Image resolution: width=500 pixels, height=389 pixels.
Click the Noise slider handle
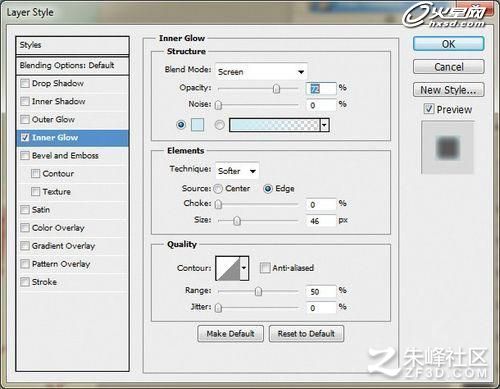[x=218, y=105]
